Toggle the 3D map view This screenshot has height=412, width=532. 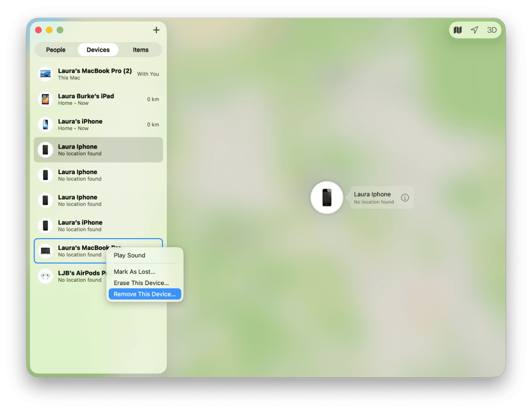(492, 30)
